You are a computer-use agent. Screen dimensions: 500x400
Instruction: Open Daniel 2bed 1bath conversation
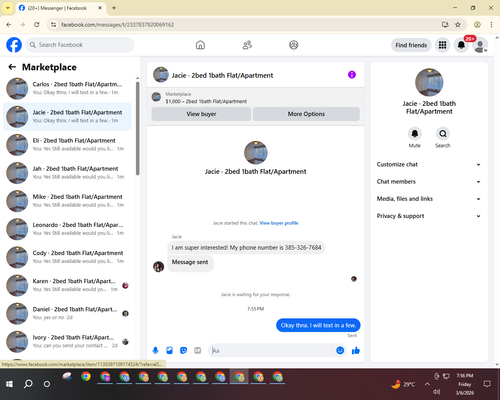tap(67, 313)
